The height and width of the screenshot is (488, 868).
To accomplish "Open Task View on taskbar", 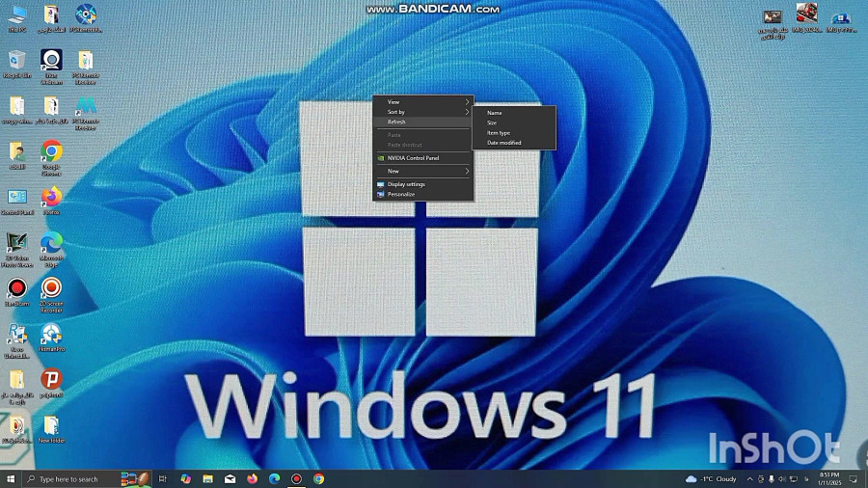I will (162, 478).
